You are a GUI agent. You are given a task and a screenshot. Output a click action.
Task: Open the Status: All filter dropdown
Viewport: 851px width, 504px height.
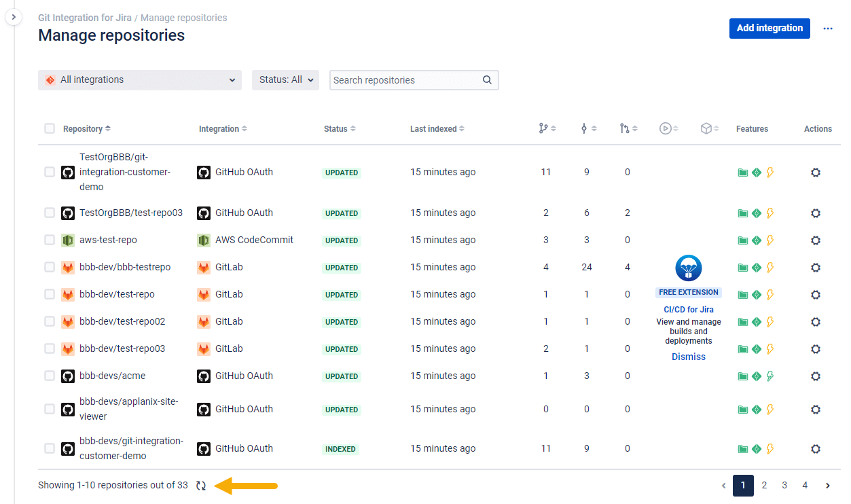tap(285, 80)
